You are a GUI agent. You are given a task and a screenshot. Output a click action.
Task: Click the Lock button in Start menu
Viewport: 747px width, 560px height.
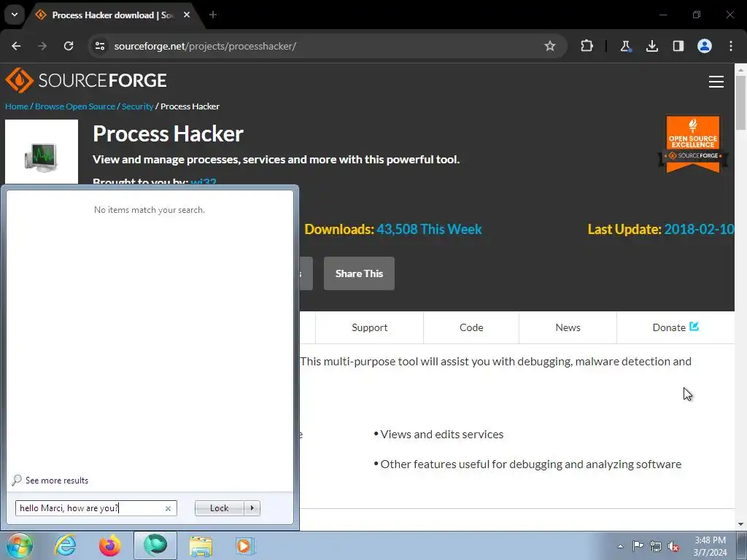coord(219,508)
